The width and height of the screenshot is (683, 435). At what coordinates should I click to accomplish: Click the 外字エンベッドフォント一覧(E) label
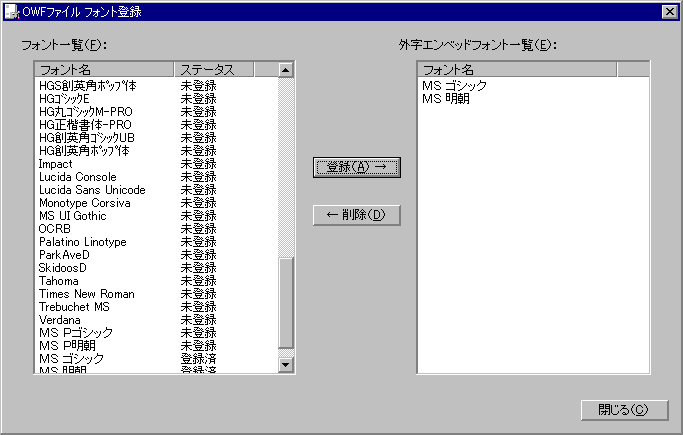tap(477, 45)
